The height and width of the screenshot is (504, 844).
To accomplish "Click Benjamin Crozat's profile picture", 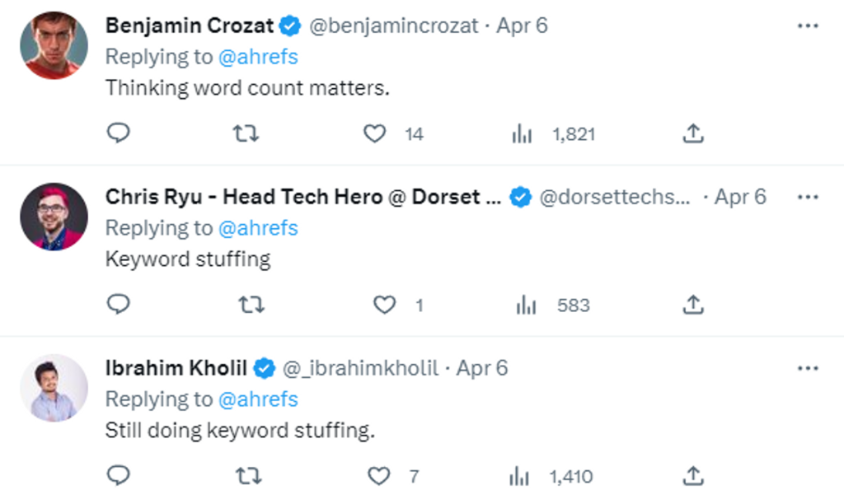I will [54, 45].
